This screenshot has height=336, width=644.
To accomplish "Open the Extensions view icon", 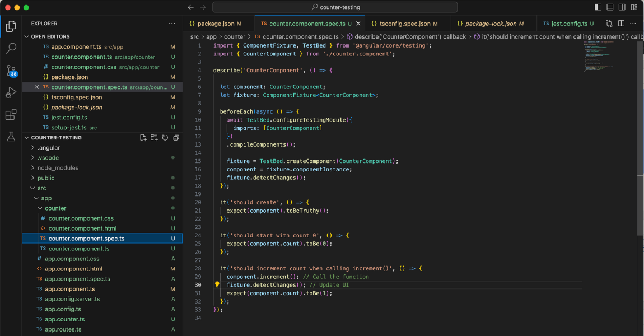I will click(11, 115).
